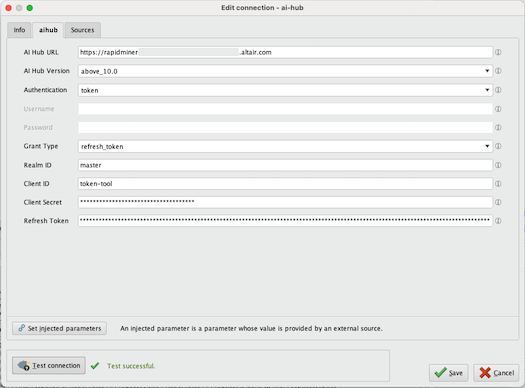Click info icon beside Client ID
This screenshot has height=388, width=525.
pyautogui.click(x=498, y=184)
